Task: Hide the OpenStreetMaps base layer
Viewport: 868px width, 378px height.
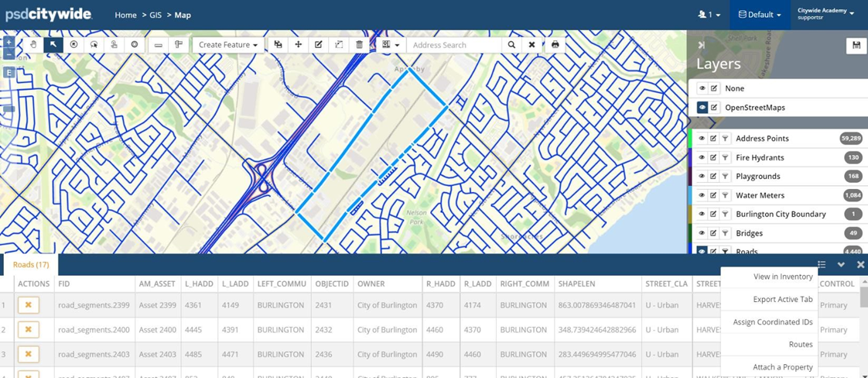Action: tap(702, 108)
